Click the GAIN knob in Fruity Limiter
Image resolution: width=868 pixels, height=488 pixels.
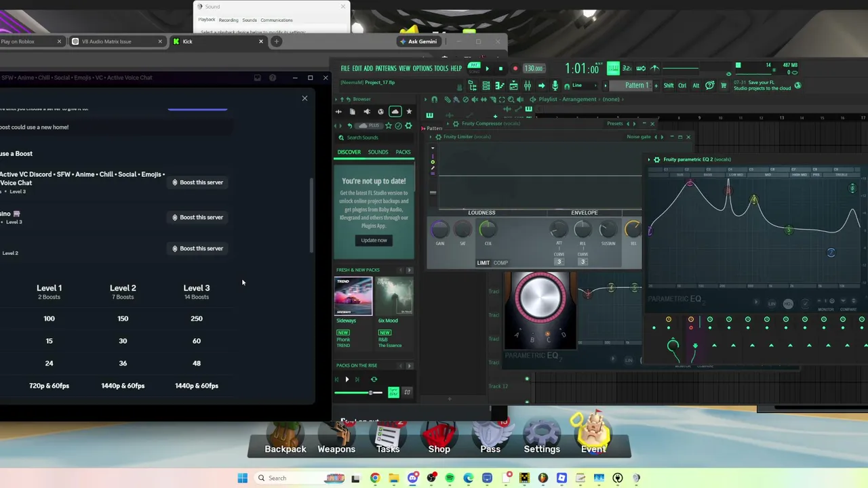[439, 230]
